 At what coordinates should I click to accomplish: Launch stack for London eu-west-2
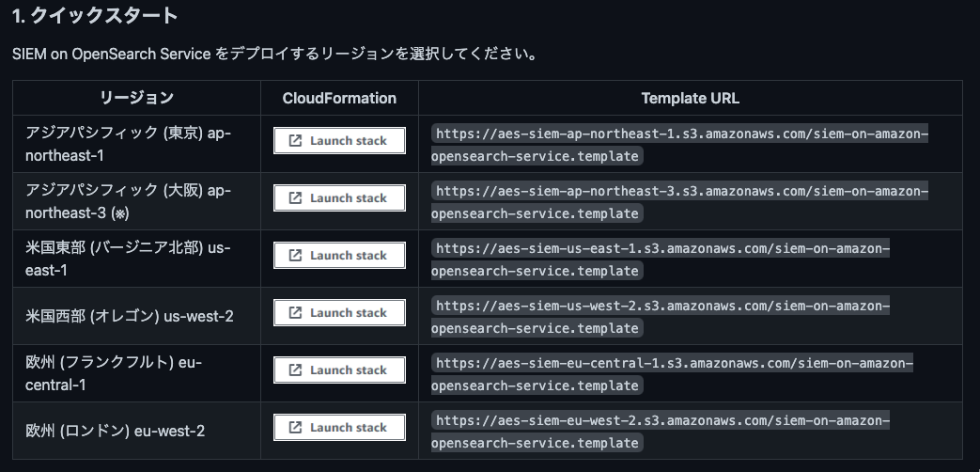click(x=339, y=428)
